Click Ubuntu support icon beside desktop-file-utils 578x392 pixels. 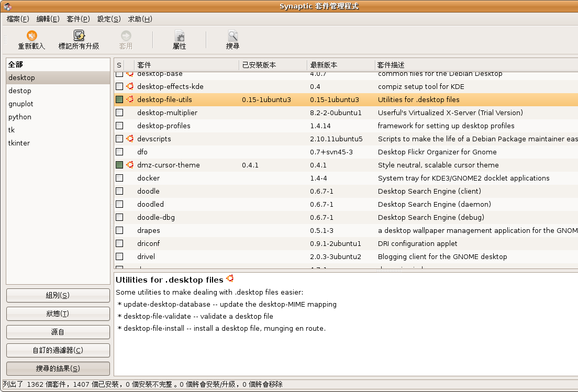coord(130,99)
